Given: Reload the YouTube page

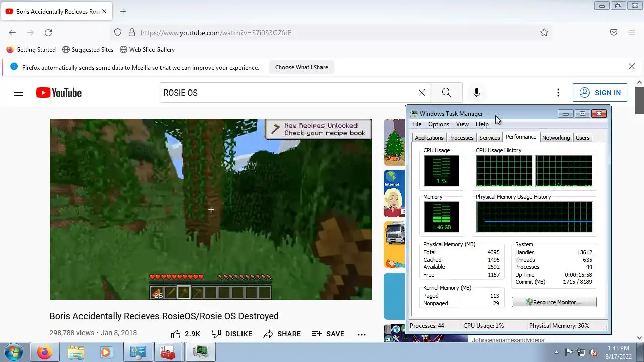Looking at the screenshot, I should [48, 33].
